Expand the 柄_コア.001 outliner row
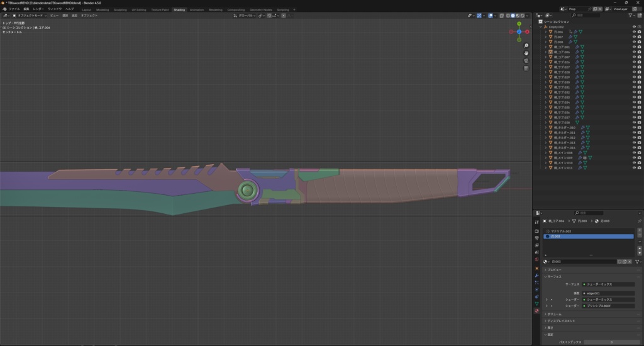This screenshot has height=346, width=644. click(x=545, y=47)
